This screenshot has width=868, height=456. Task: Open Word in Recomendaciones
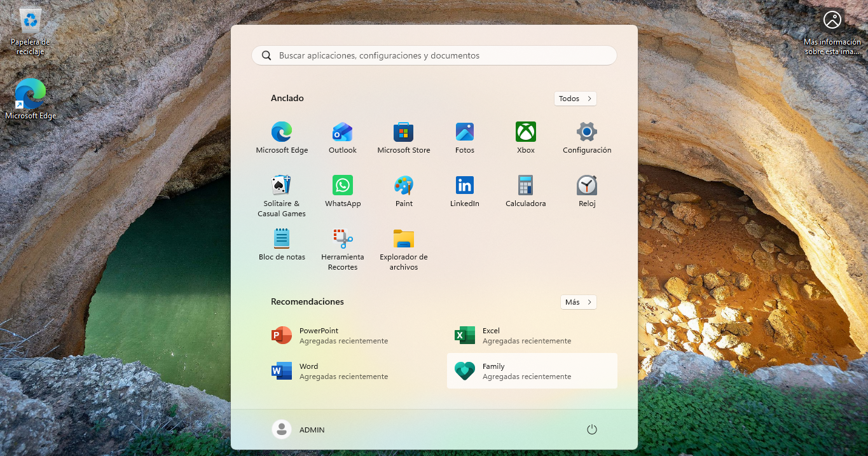pos(349,371)
